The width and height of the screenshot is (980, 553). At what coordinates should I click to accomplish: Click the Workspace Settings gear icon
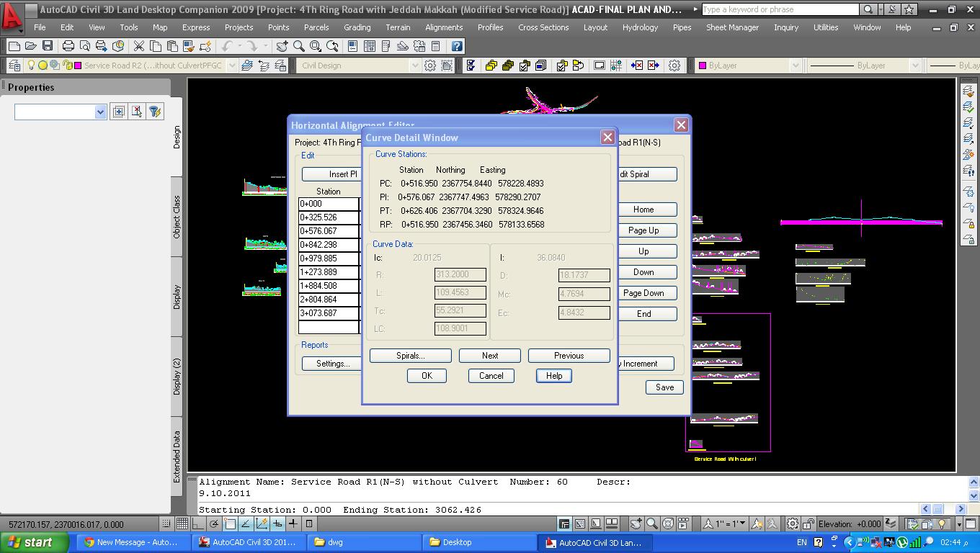tap(430, 66)
